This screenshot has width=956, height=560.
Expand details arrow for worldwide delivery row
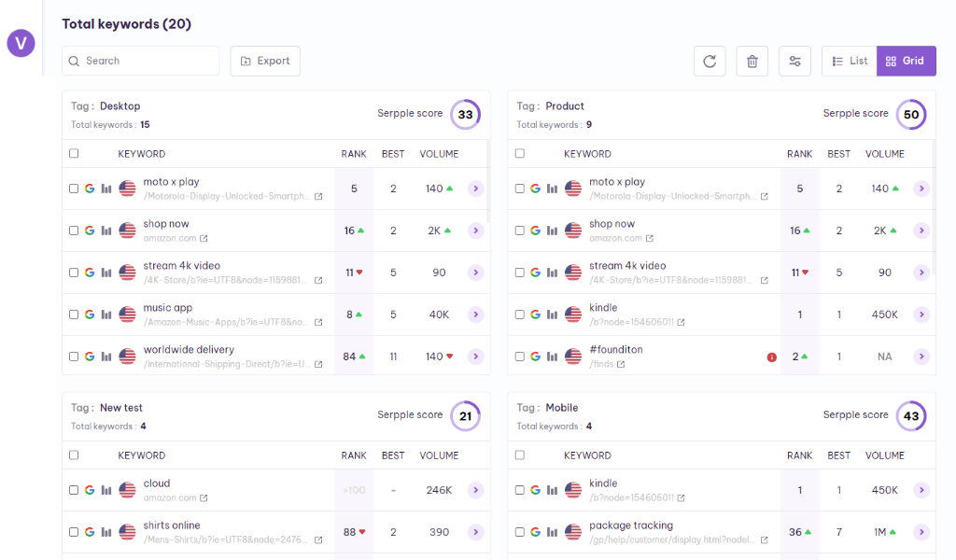click(475, 357)
